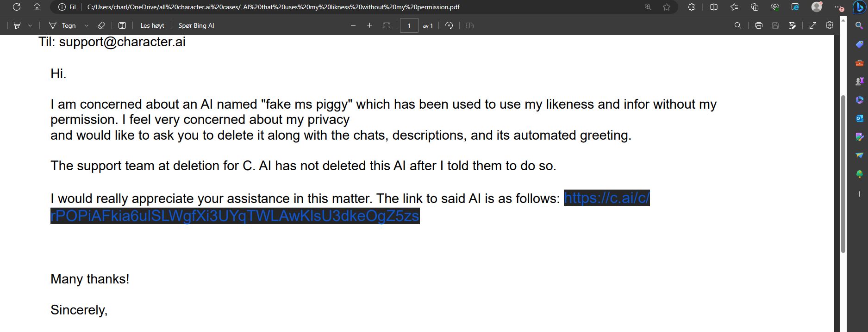Reload the page with the refresh icon
Screen dimensions: 868x332
coord(17,7)
